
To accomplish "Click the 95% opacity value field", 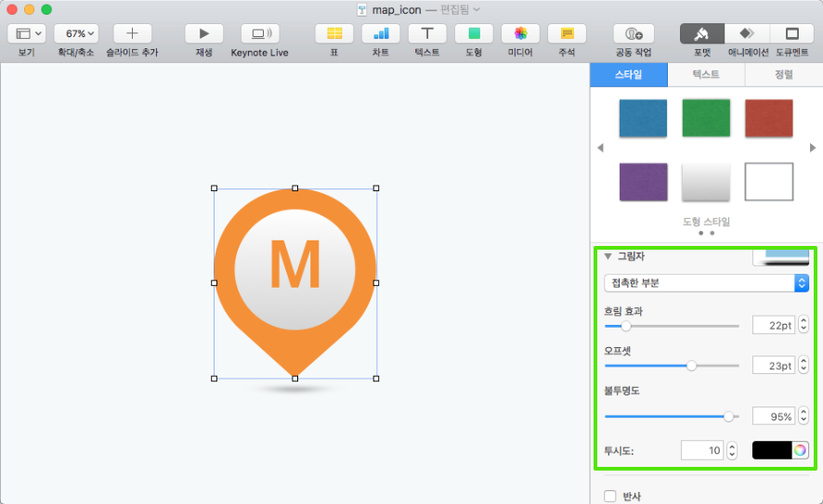I will click(x=774, y=416).
